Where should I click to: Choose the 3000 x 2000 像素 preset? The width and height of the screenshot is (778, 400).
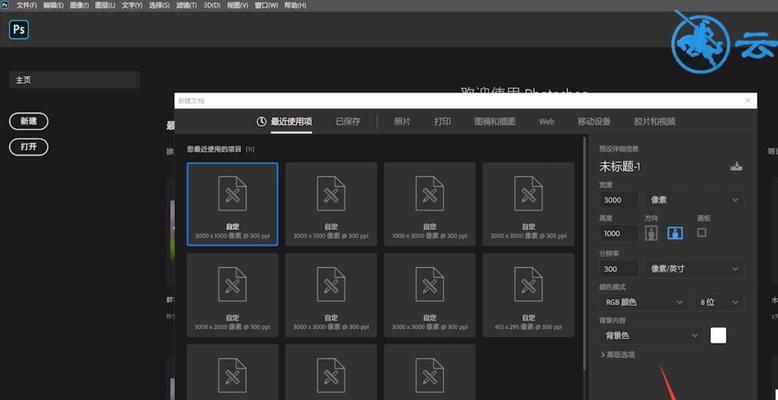pos(233,295)
